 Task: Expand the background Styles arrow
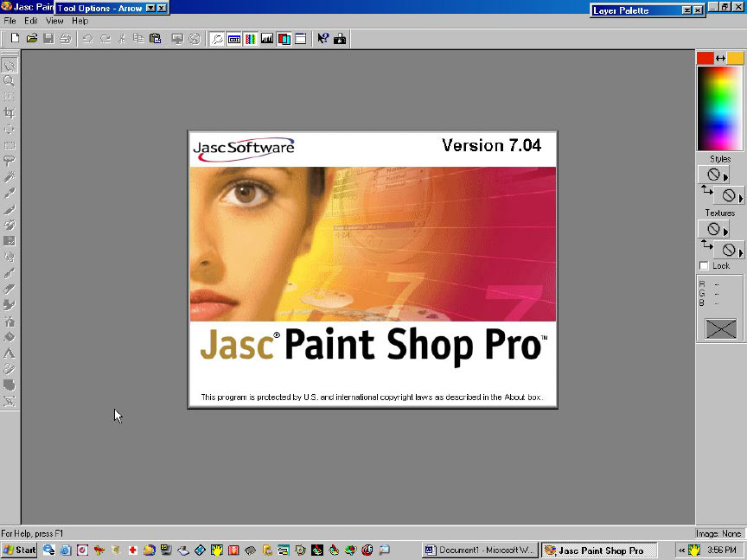741,198
